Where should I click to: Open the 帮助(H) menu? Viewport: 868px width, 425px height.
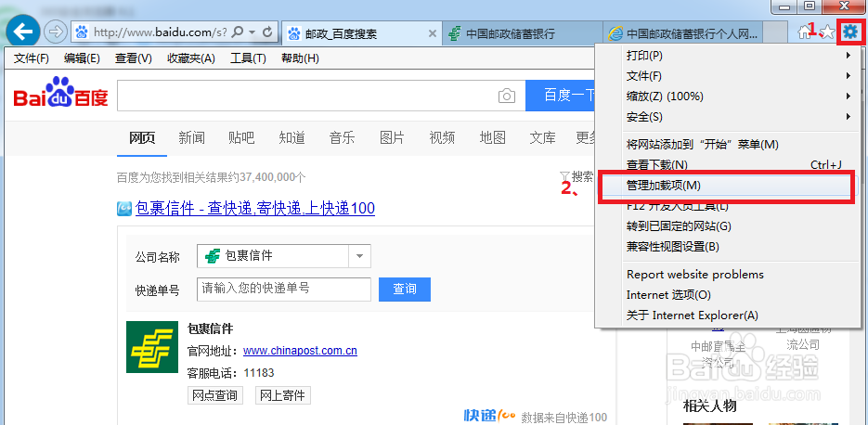click(x=300, y=58)
